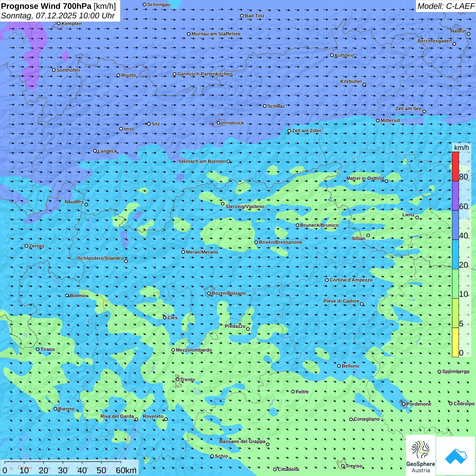Click the 'Murnau am Staffelsee' label

point(216,34)
